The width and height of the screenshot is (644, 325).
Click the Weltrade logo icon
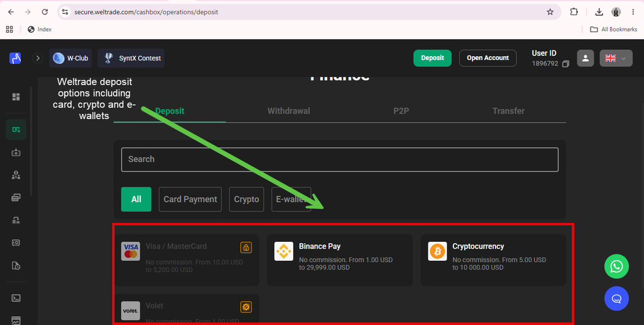(x=15, y=58)
